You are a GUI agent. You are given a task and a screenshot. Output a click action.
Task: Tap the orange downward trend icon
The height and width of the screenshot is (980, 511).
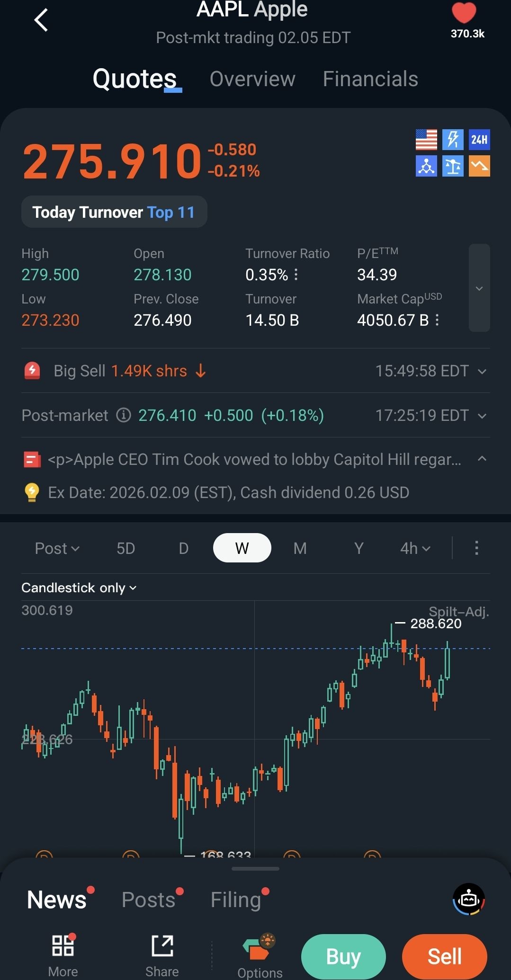(479, 166)
